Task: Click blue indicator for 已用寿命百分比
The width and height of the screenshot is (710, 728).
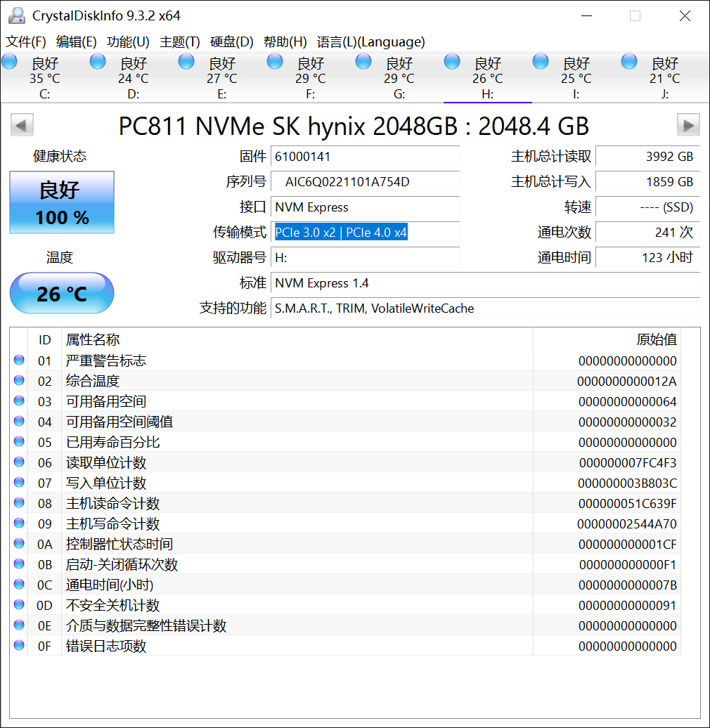Action: [18, 441]
